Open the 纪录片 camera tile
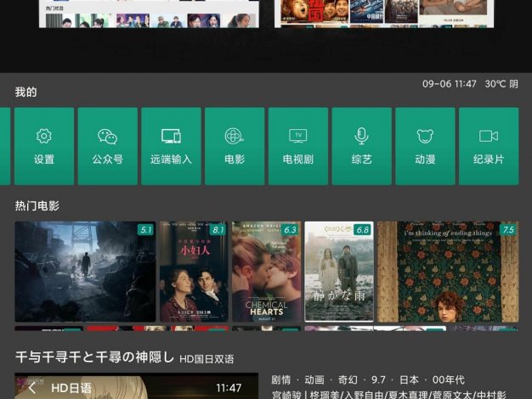 click(489, 146)
